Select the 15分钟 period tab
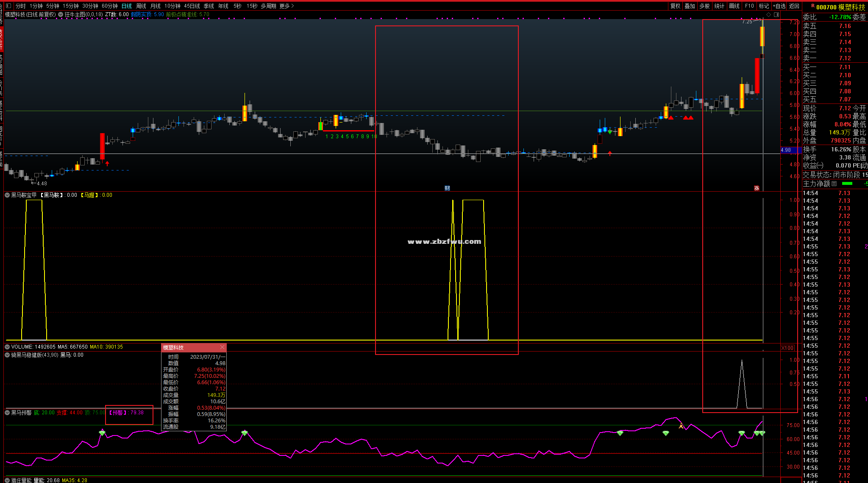Screen dimensions: 868x483 coord(71,6)
